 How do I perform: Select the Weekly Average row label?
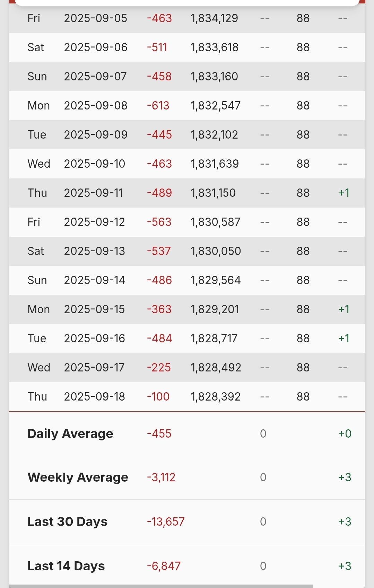[x=78, y=477]
